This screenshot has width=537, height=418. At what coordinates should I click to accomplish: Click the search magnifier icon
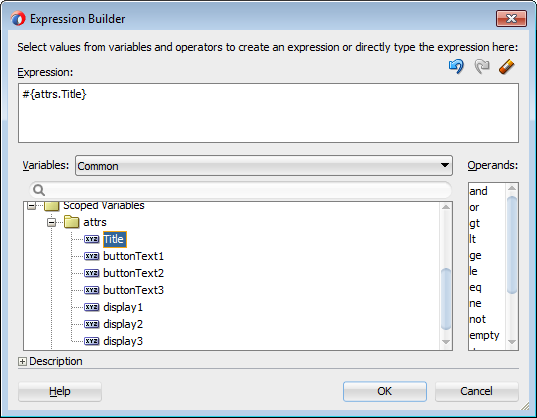[39, 190]
